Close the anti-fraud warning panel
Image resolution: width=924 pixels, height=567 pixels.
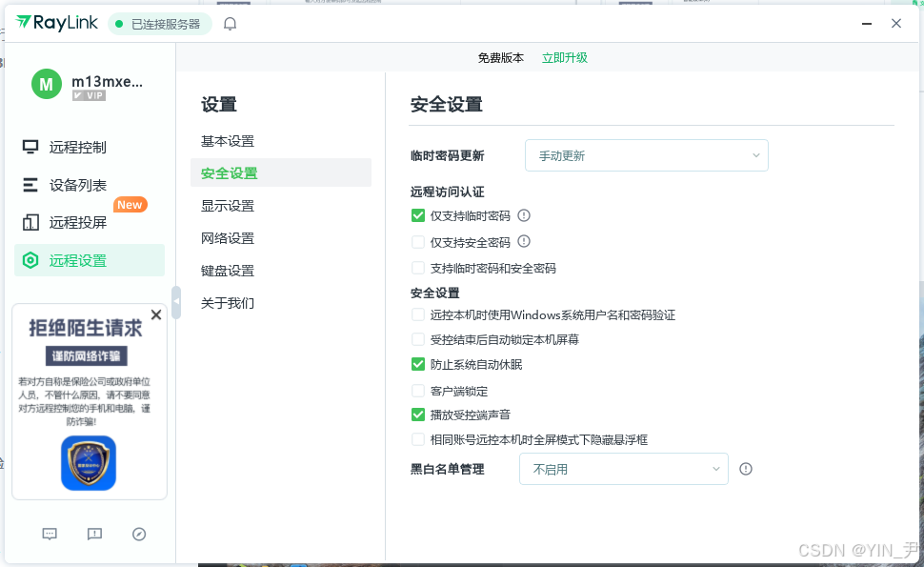point(156,314)
